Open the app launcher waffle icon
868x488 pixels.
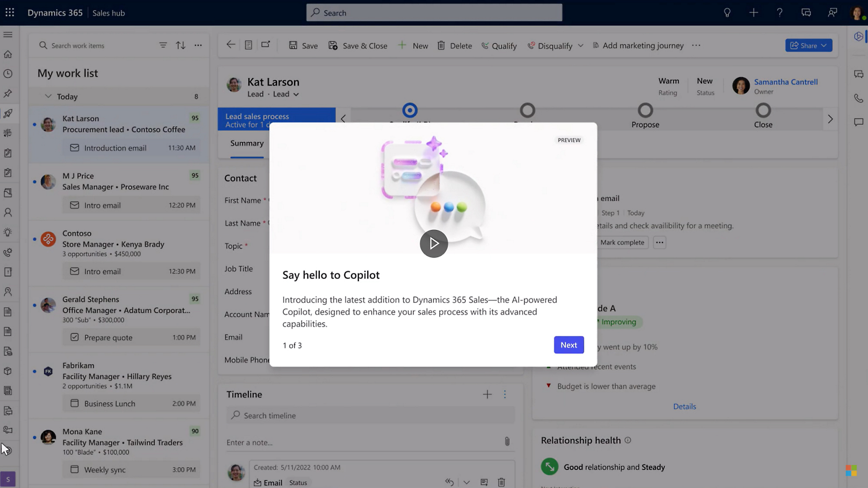[10, 13]
